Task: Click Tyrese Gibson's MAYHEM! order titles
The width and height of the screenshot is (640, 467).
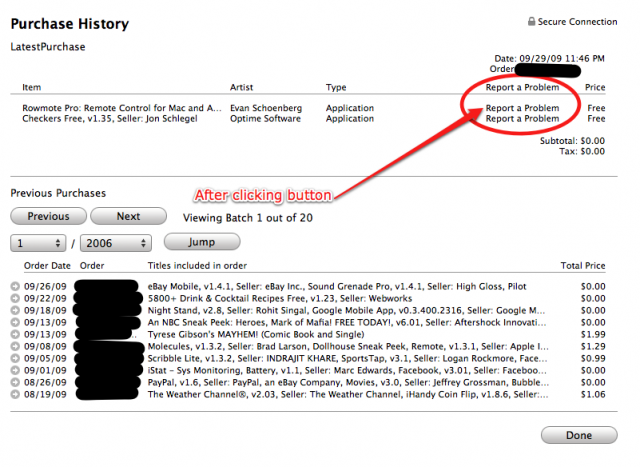Action: pos(256,334)
